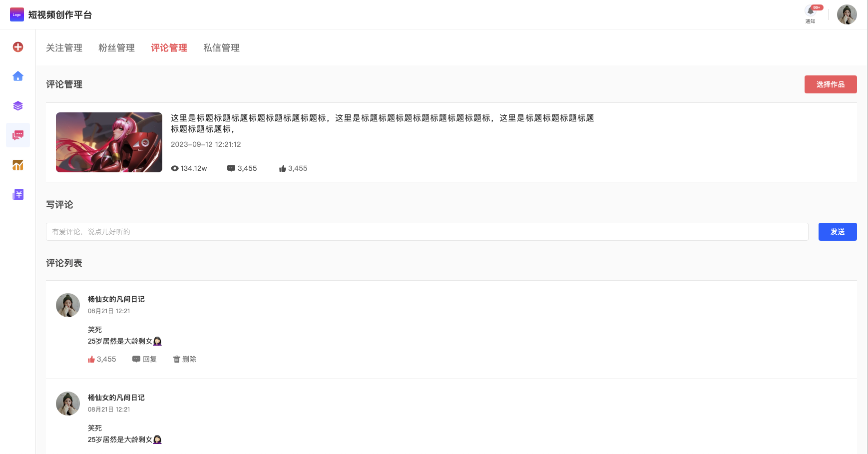
Task: Click the blue 发送 button
Action: pos(838,232)
